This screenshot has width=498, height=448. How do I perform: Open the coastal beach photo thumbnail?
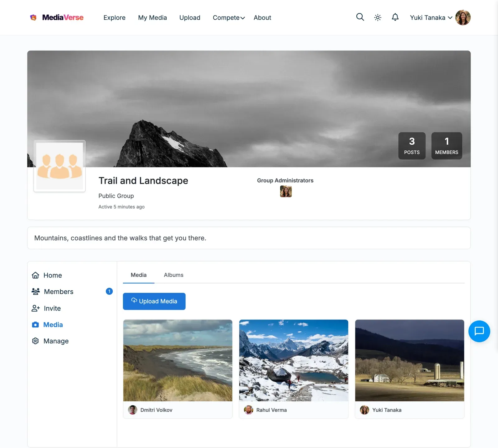click(x=178, y=360)
